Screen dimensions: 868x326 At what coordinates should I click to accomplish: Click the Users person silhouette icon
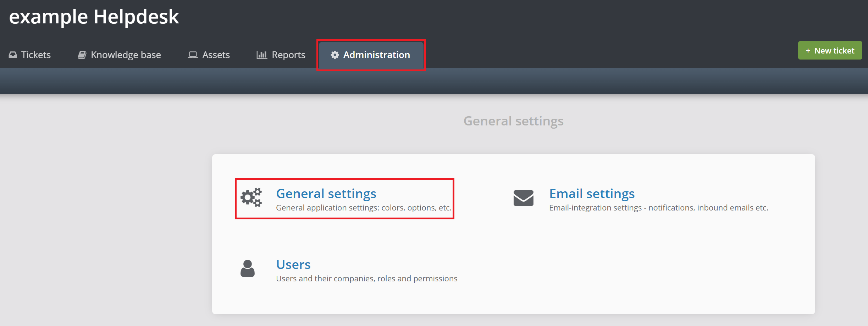(x=248, y=268)
